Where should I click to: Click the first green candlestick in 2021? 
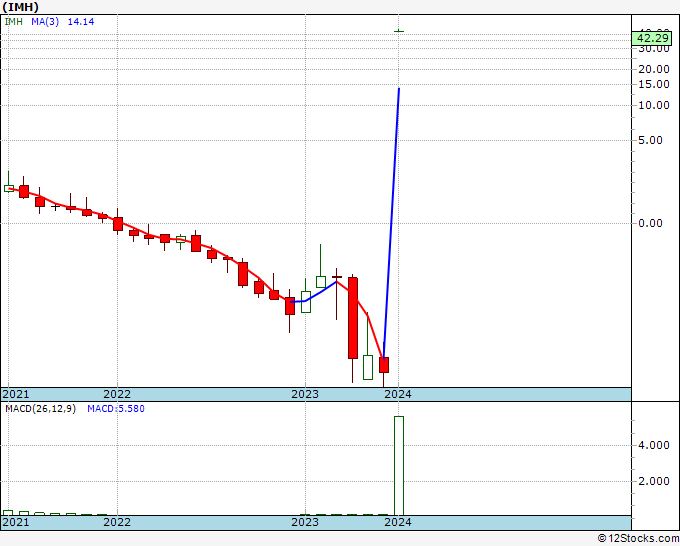(9, 188)
